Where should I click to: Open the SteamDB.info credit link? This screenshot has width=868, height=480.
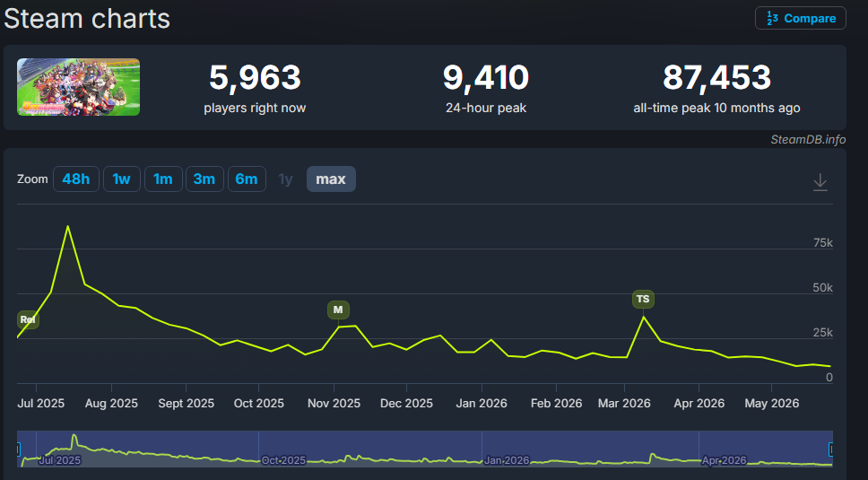click(808, 140)
